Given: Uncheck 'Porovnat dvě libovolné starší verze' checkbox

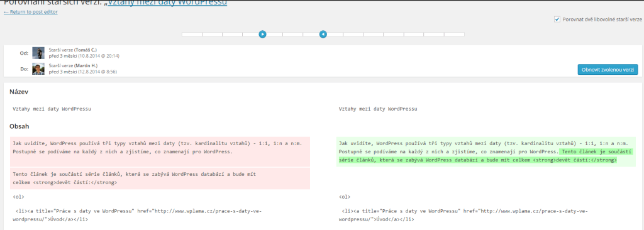Looking at the screenshot, I should [x=557, y=19].
